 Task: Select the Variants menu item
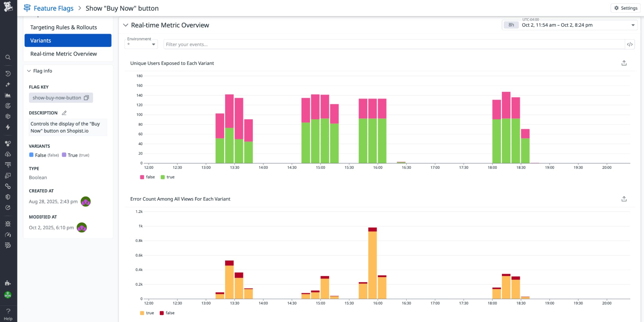click(68, 41)
